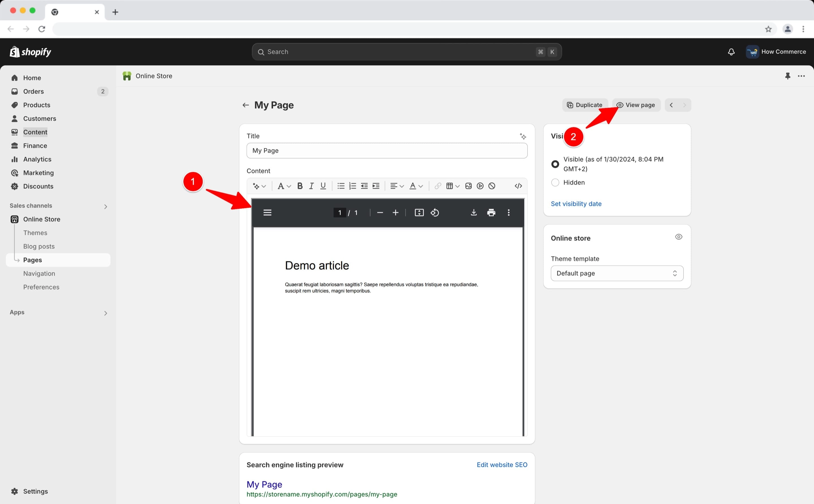This screenshot has height=504, width=814.
Task: Toggle bold formatting in the content editor
Action: [x=300, y=186]
